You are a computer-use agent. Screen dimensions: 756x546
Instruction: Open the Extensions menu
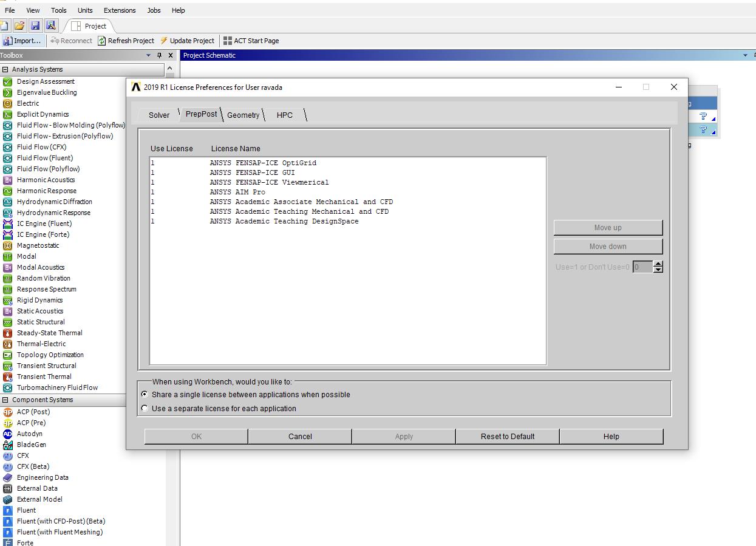[120, 10]
